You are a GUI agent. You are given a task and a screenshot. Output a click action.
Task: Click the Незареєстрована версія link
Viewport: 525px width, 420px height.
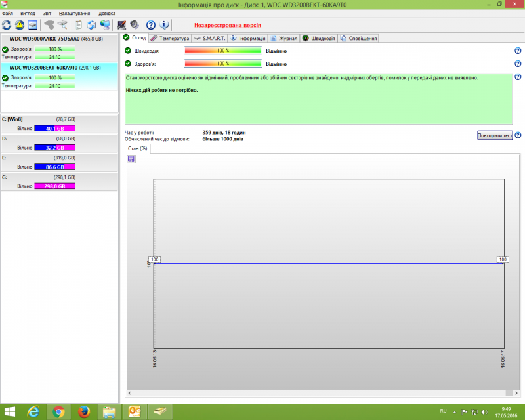tap(226, 25)
